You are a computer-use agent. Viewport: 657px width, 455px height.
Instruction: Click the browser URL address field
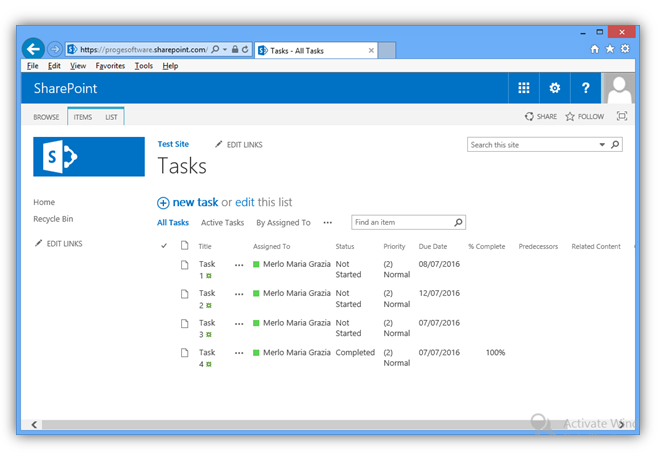tap(142, 49)
